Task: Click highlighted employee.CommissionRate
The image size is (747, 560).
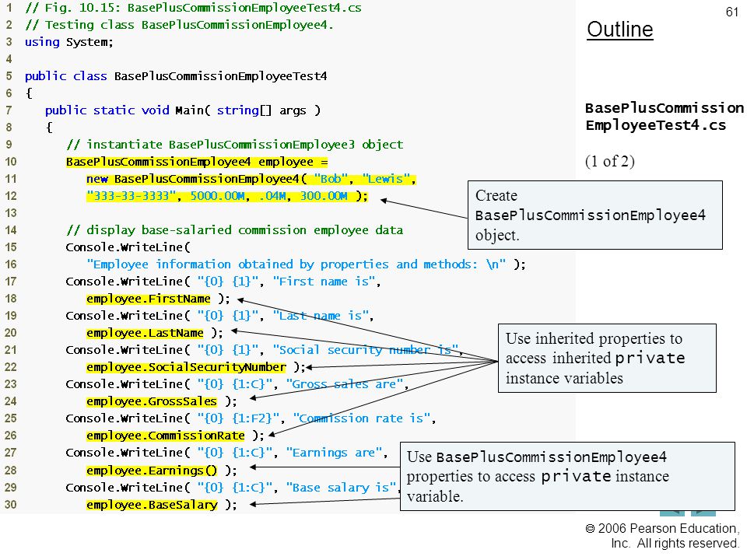Action: pos(165,436)
